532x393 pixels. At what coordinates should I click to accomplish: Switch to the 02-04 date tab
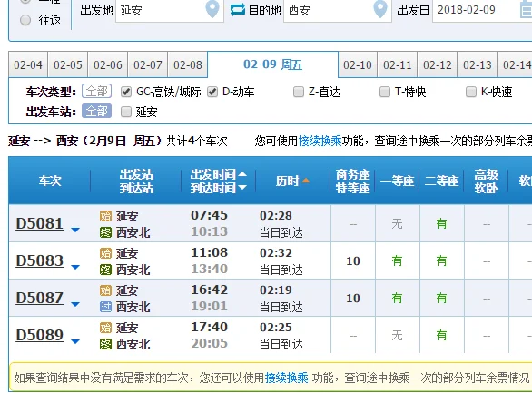click(28, 64)
